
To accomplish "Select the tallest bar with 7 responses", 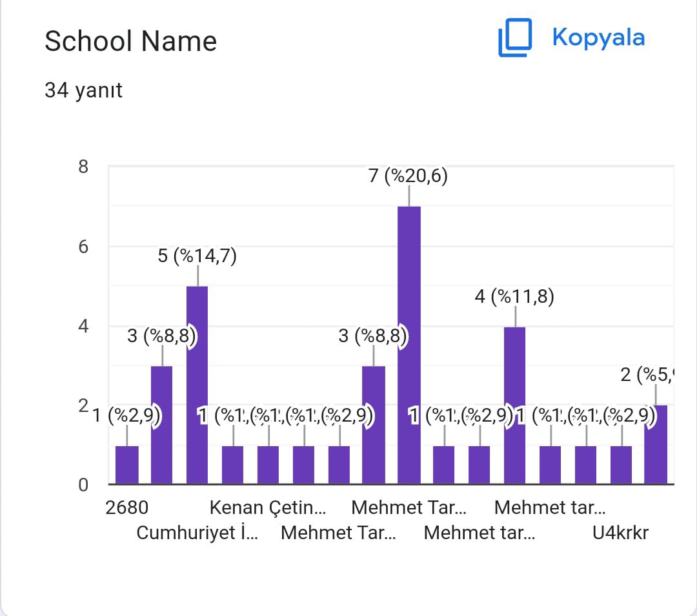I will pyautogui.click(x=409, y=345).
